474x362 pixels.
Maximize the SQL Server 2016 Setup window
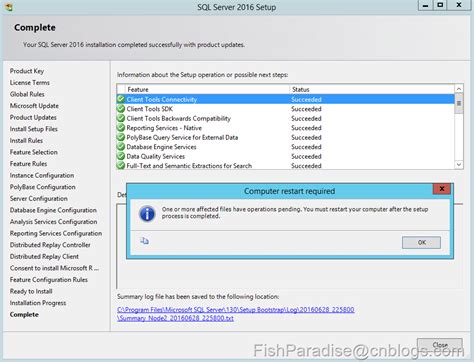pyautogui.click(x=440, y=5)
